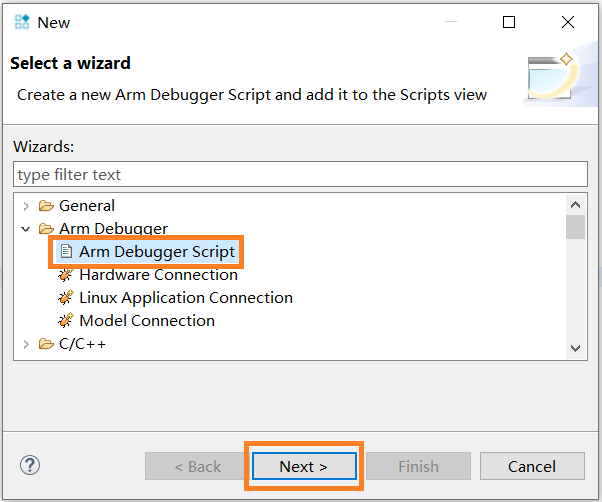Focus the wizard filter text field
This screenshot has width=602, height=502.
[x=300, y=174]
